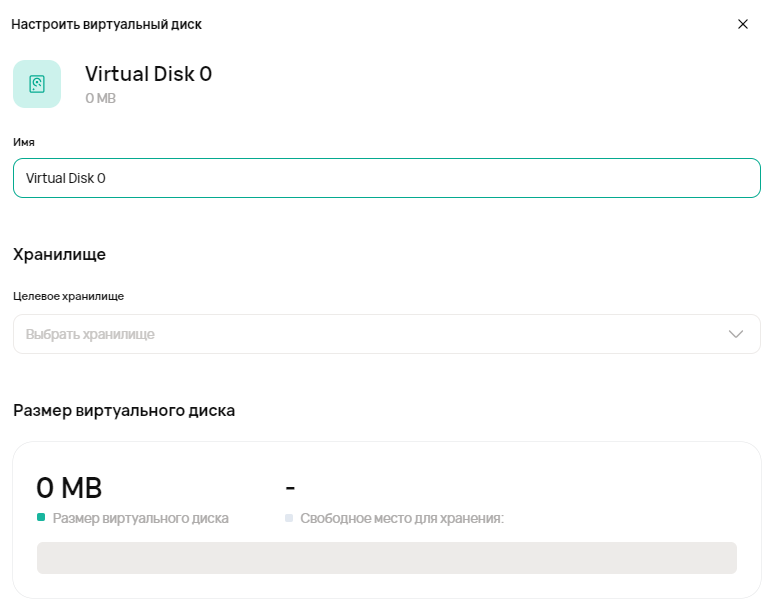Click the large '0 MB' size value
Viewport: 782px width, 616px height.
point(69,488)
